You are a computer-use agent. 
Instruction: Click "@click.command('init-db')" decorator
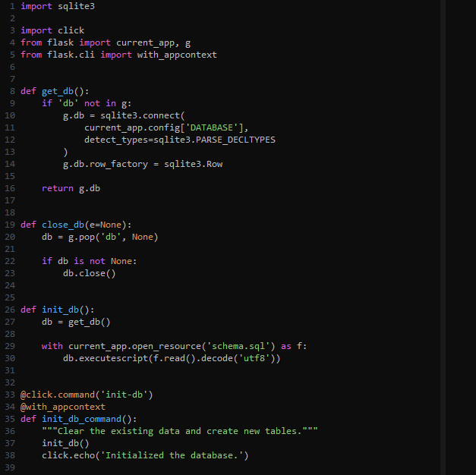87,395
